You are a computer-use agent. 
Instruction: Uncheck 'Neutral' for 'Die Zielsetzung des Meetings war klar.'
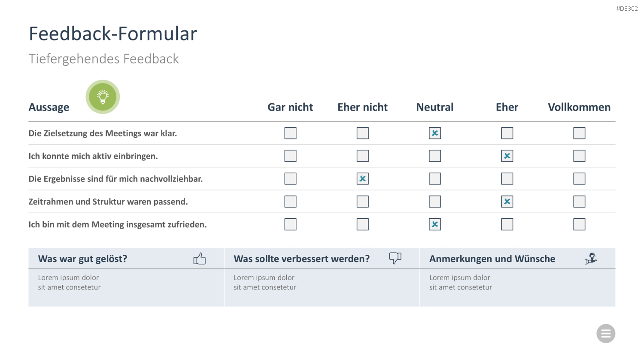click(x=435, y=133)
